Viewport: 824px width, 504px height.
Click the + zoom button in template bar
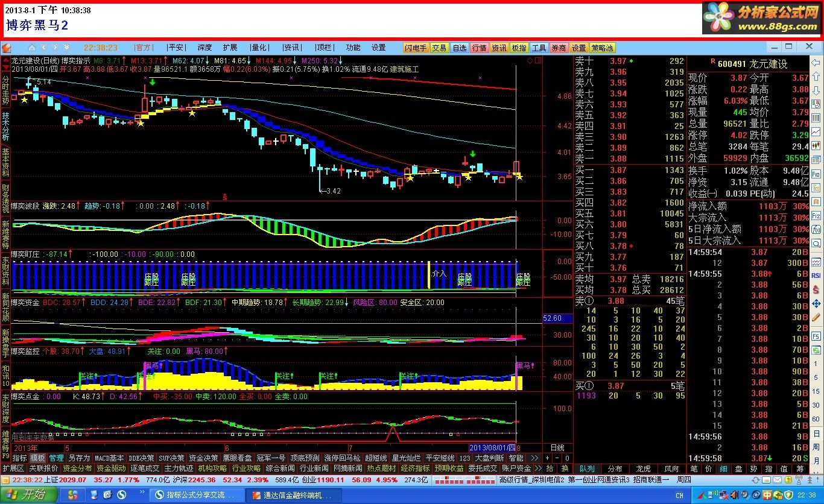point(547,458)
